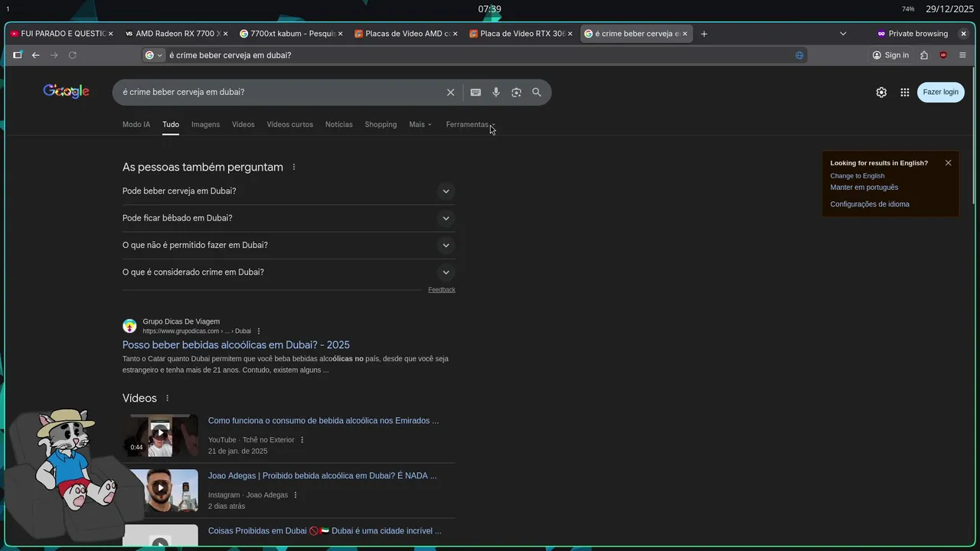Click the workspace 1 indicator in panel
Screen dimensions: 980x551
point(8,9)
